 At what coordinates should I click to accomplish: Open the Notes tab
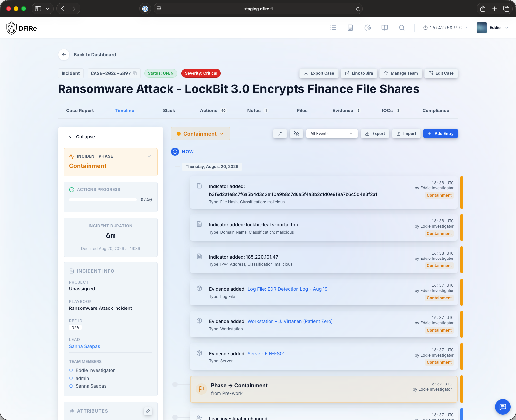[257, 111]
